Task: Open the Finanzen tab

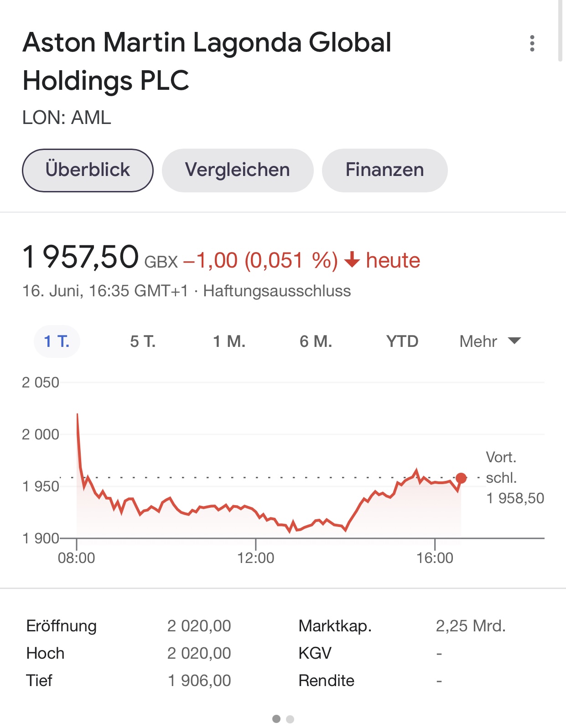Action: pyautogui.click(x=384, y=170)
